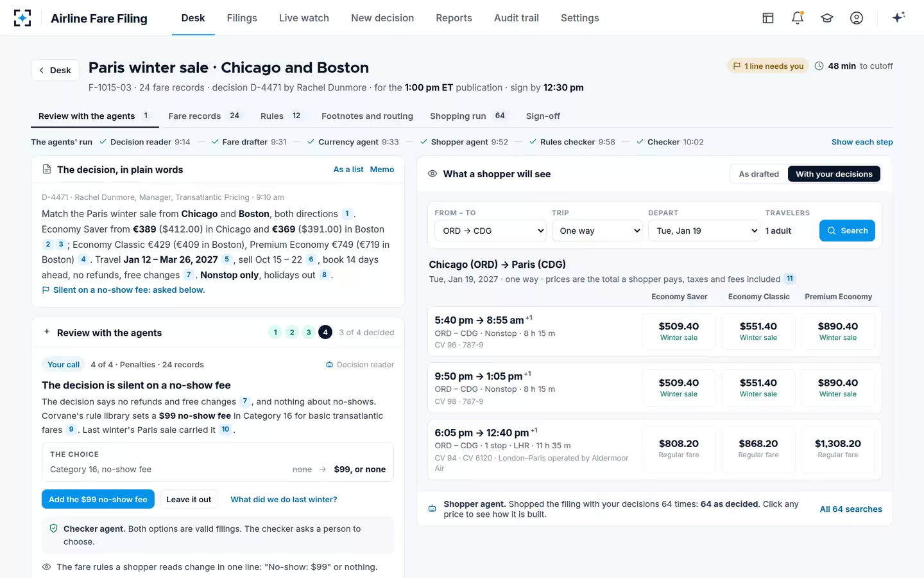Open the '1 line needs you' alert
The image size is (924, 578).
point(767,66)
